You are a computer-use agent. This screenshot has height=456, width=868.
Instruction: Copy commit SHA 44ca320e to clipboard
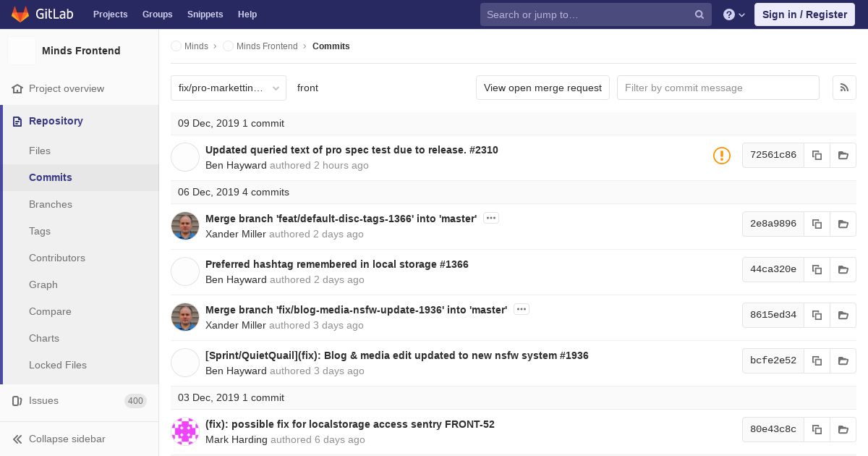[817, 269]
